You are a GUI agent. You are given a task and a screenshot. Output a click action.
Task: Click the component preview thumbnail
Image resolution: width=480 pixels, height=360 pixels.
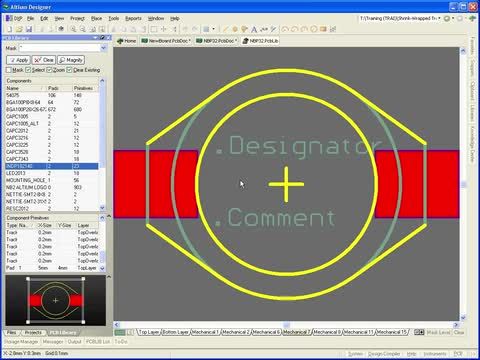tap(55, 300)
